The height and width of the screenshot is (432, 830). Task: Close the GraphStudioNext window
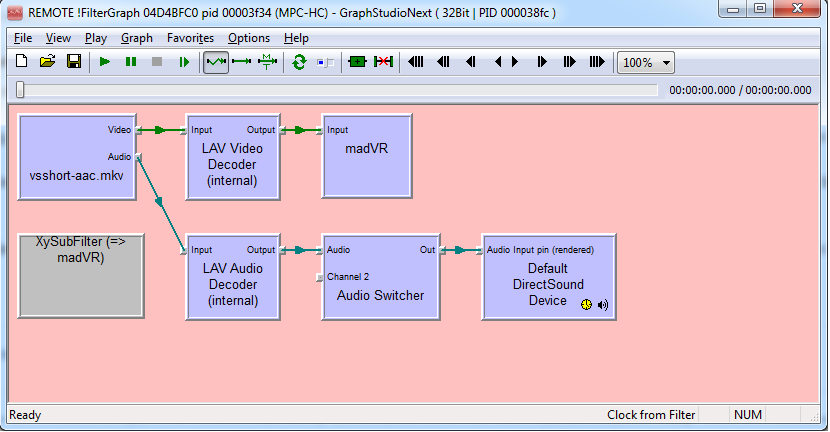pos(797,8)
